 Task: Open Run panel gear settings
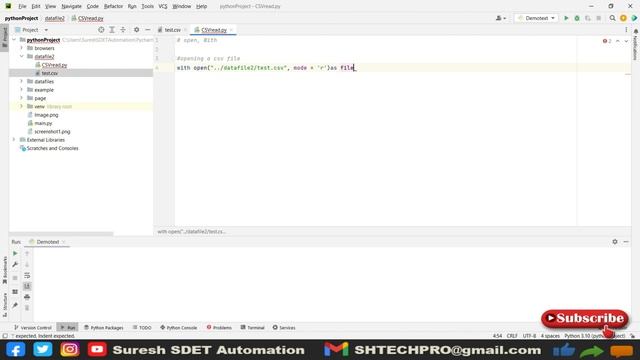(615, 242)
